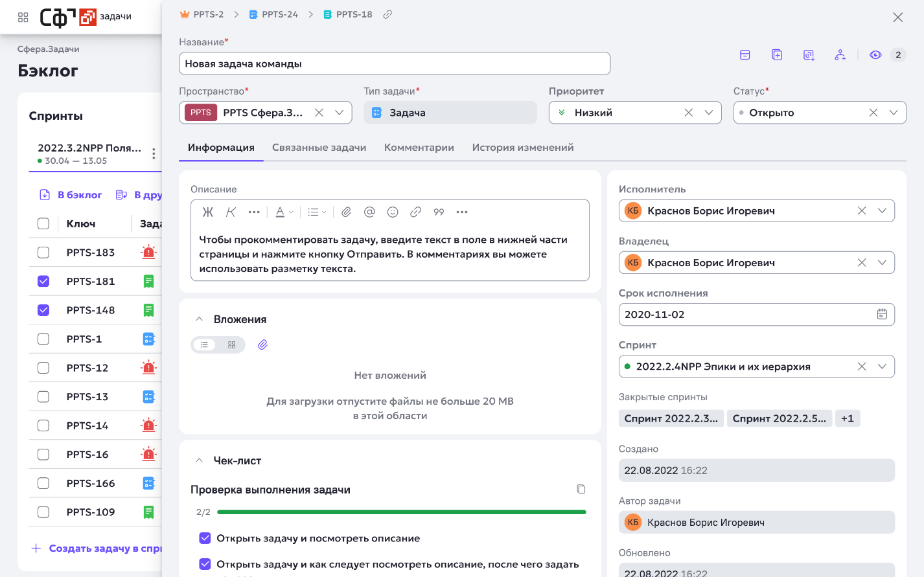Open the История изменений tab
The height and width of the screenshot is (577, 924).
pyautogui.click(x=522, y=148)
